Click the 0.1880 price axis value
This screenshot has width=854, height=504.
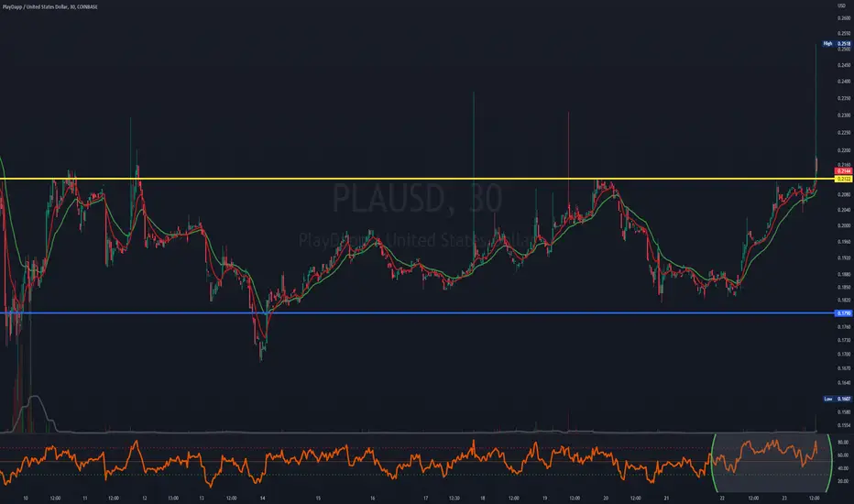click(x=844, y=274)
